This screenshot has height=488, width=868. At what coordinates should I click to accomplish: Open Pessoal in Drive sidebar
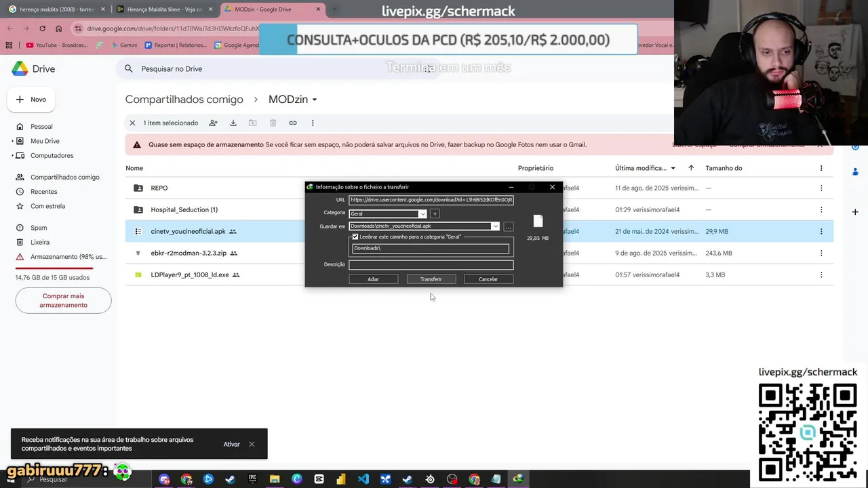click(x=41, y=127)
